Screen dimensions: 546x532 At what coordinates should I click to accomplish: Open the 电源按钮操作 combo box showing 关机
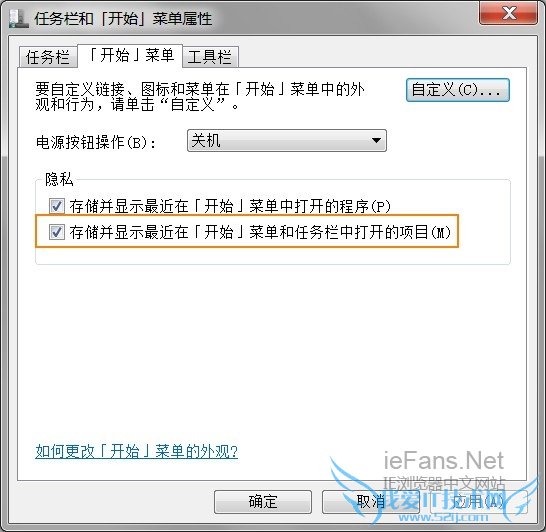pyautogui.click(x=287, y=140)
